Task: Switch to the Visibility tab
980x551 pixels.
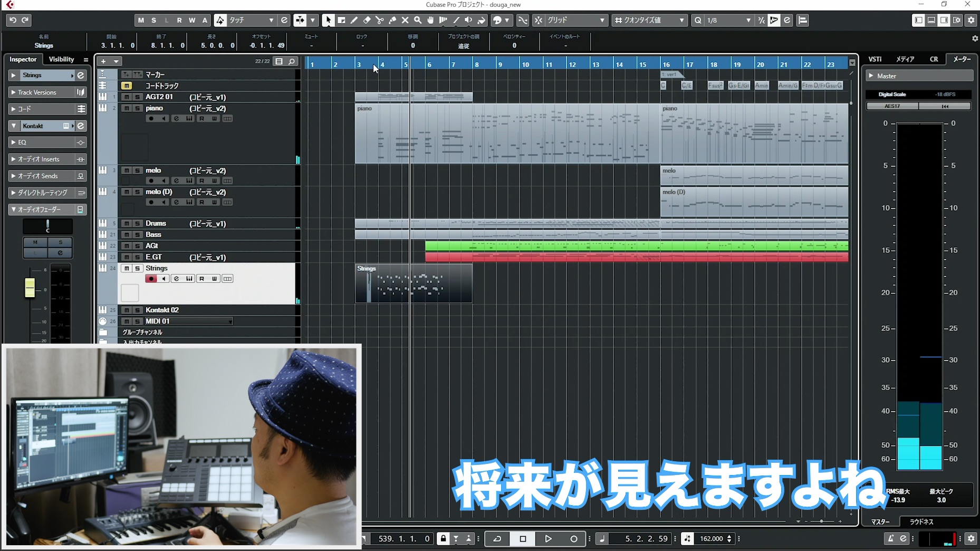Action: (x=61, y=59)
